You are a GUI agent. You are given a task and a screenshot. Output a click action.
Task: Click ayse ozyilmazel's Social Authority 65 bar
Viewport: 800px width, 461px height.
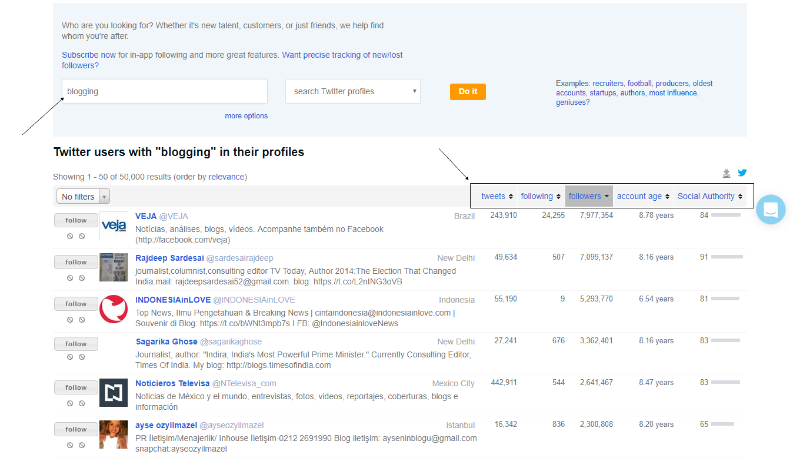coord(722,424)
